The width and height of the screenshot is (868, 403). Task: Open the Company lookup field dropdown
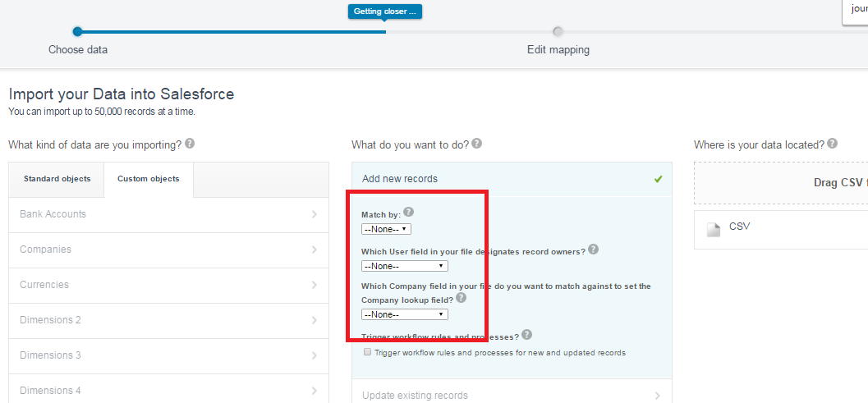pyautogui.click(x=405, y=314)
